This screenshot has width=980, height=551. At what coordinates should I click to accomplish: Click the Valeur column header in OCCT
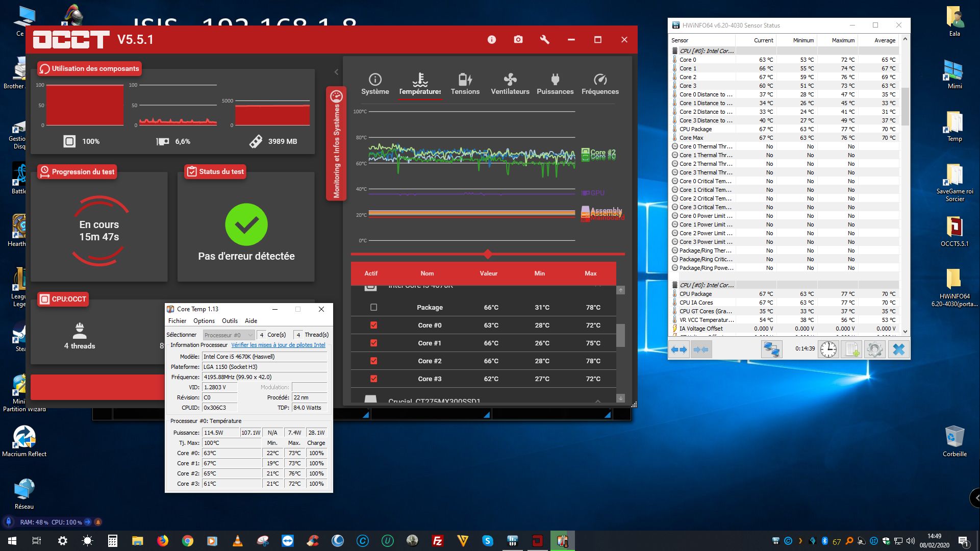tap(488, 273)
